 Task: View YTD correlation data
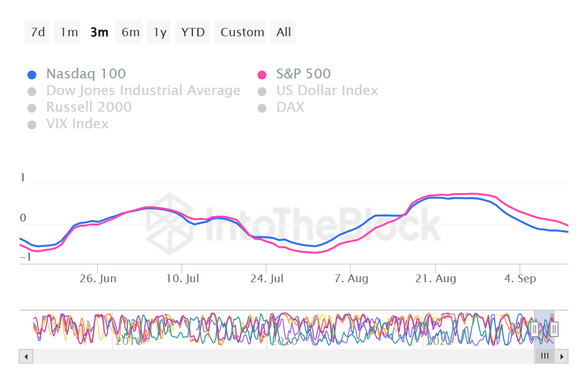click(x=193, y=31)
